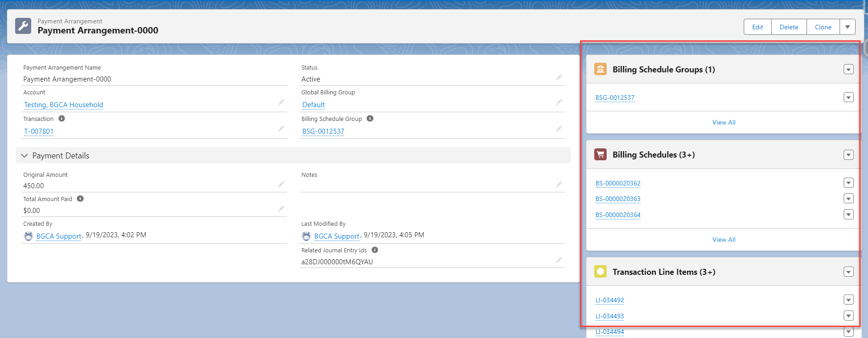The width and height of the screenshot is (868, 338).
Task: Click the Billing Schedules cart icon
Action: coord(600,154)
